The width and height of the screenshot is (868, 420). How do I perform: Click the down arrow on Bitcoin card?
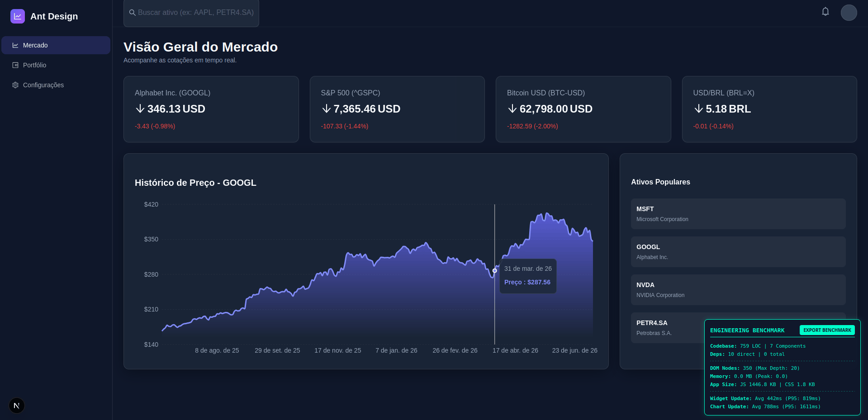click(512, 109)
